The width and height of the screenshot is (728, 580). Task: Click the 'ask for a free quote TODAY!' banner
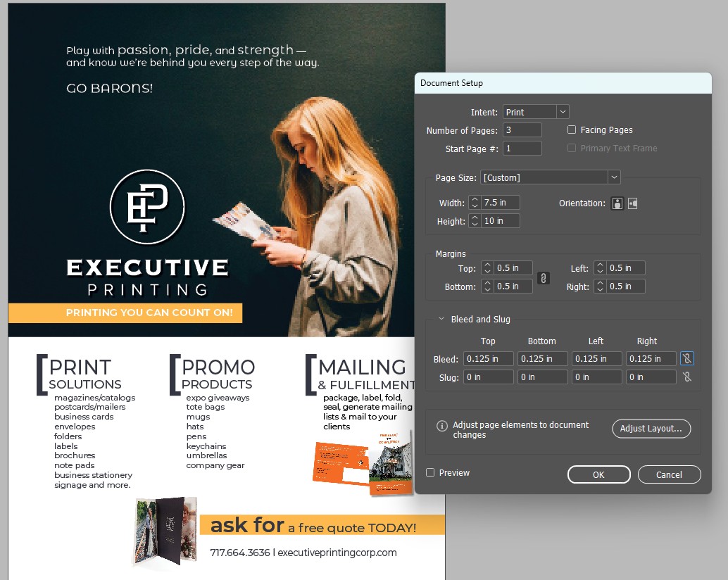322,525
